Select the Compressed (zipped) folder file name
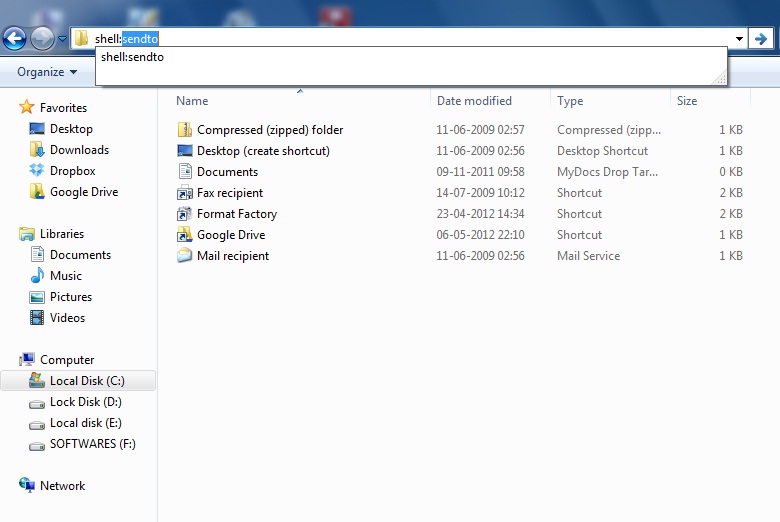Viewport: 780px width, 522px height. click(x=270, y=130)
